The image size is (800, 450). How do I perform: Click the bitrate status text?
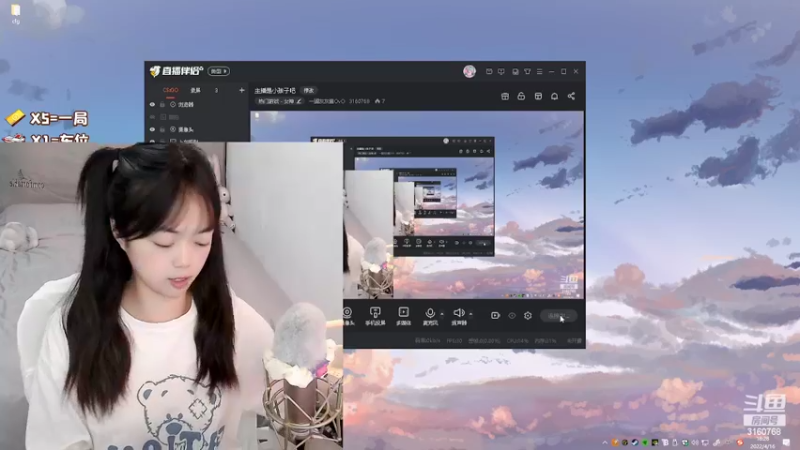(427, 340)
